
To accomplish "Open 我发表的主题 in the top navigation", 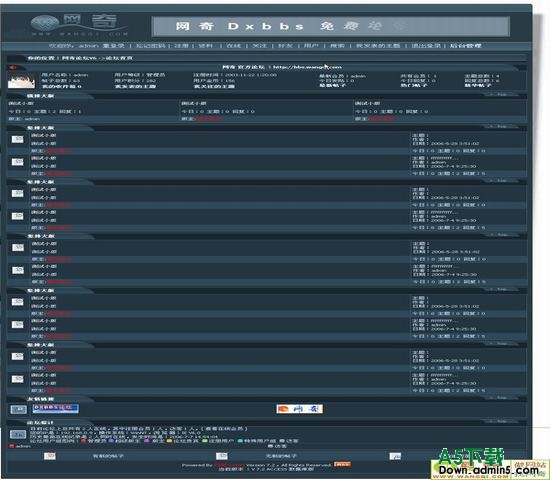I will [x=378, y=46].
